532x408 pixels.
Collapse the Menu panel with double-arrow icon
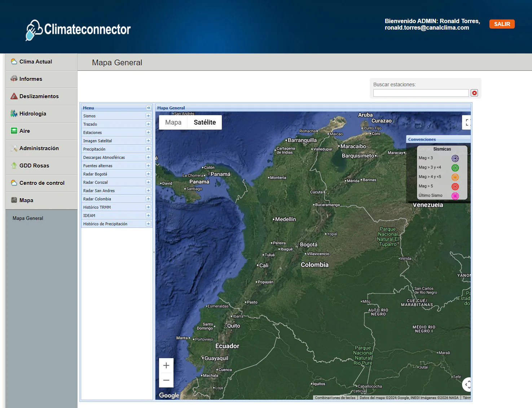(149, 108)
